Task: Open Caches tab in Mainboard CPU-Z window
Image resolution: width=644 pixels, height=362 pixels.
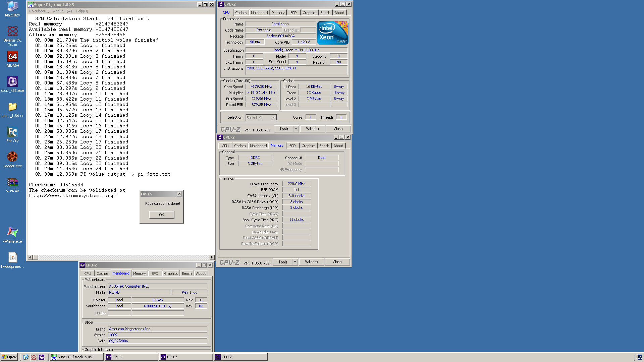Action: pyautogui.click(x=102, y=274)
